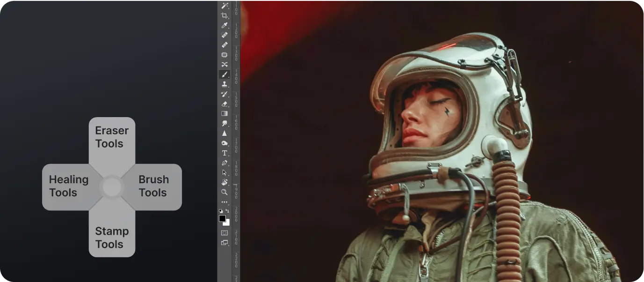Activate the Zoom magnifier tool

[224, 192]
